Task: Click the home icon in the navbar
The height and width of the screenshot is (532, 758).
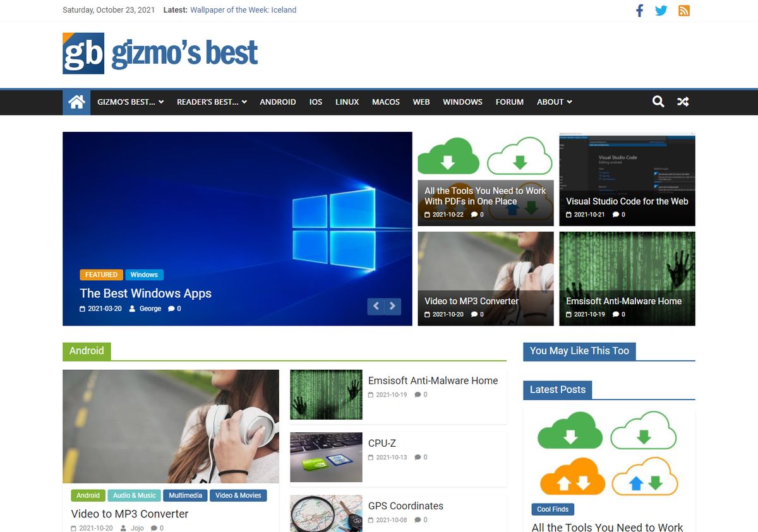Action: (x=76, y=102)
